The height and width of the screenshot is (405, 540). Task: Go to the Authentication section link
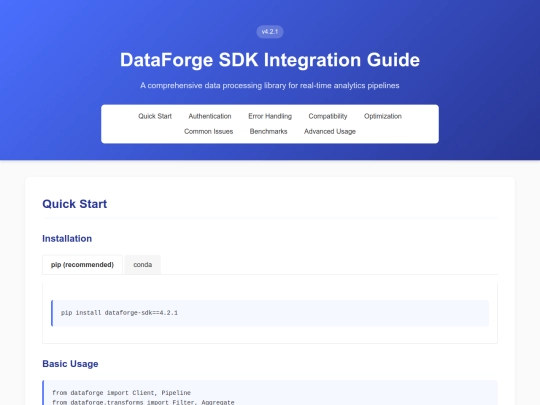[x=210, y=116]
